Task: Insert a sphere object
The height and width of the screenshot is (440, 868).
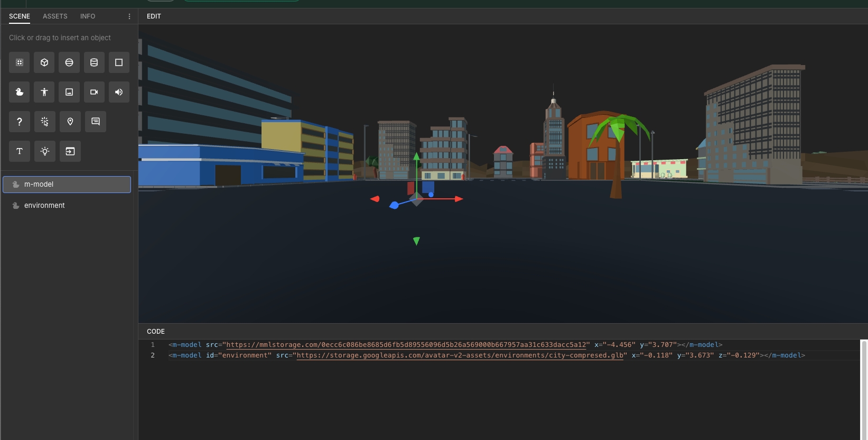Action: pyautogui.click(x=69, y=62)
